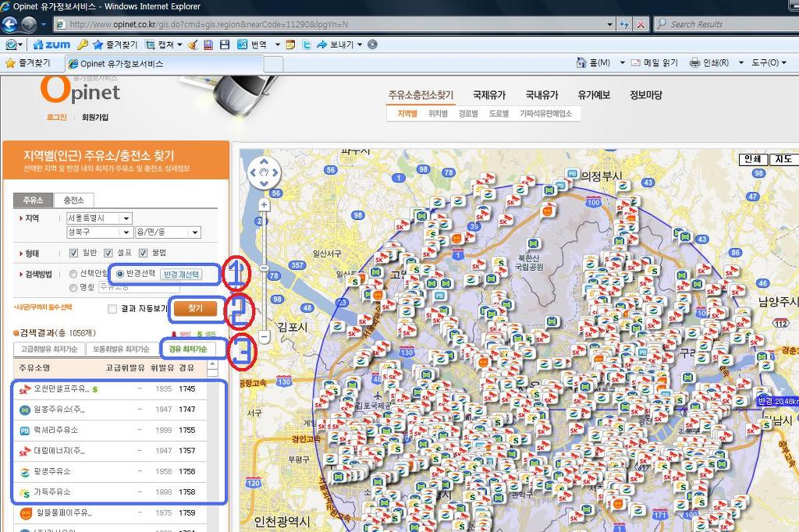799x532 pixels.
Task: Click the 주유소명 name input field
Action: pos(139,287)
